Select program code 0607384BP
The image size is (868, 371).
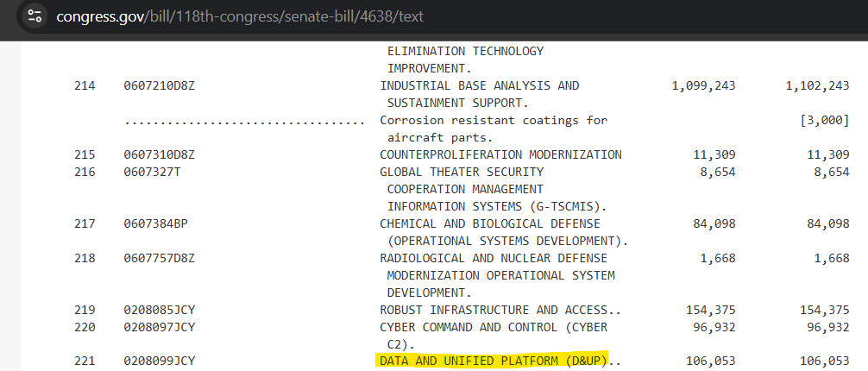156,223
